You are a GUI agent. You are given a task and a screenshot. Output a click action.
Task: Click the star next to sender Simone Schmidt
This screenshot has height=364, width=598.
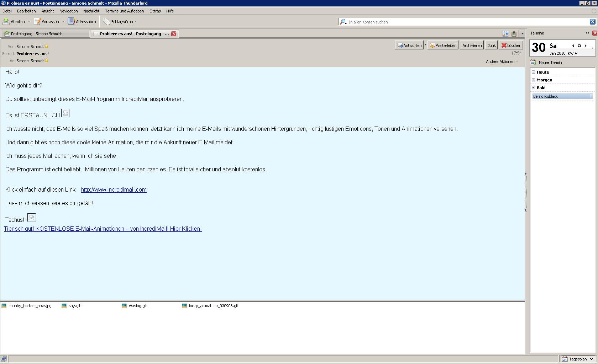click(x=47, y=46)
